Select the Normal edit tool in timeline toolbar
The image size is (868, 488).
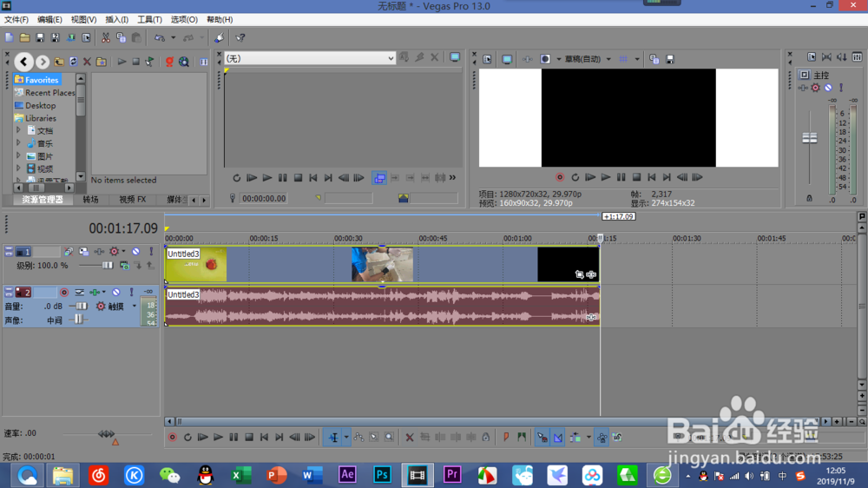tap(334, 437)
